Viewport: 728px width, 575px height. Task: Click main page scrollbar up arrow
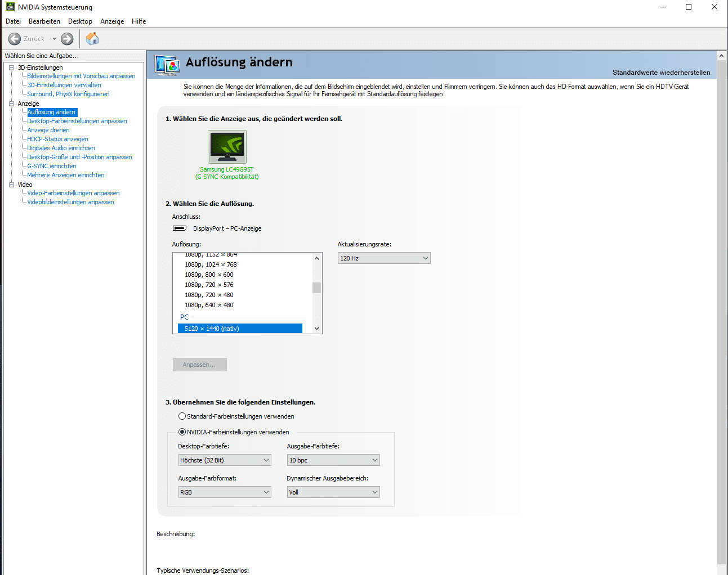721,56
